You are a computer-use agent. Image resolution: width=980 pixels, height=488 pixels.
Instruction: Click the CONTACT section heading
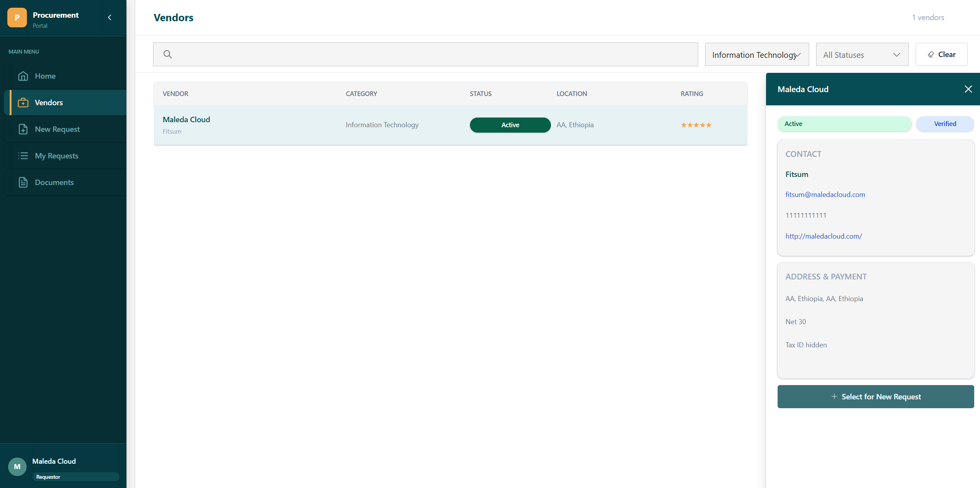[x=803, y=154]
